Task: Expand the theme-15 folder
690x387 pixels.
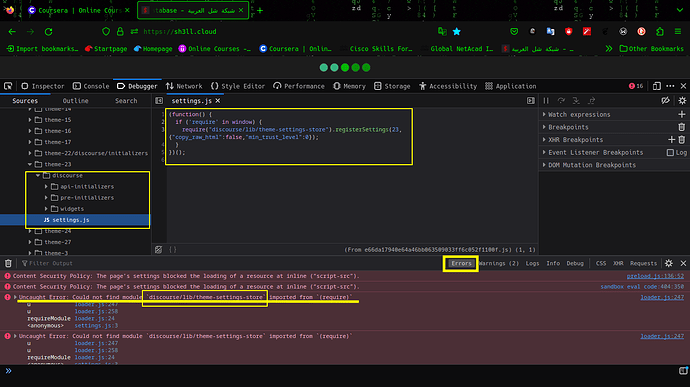Action: 30,120
